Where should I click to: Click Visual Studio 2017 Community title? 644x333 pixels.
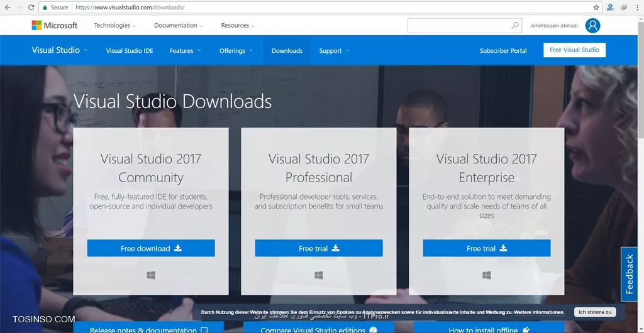151,168
